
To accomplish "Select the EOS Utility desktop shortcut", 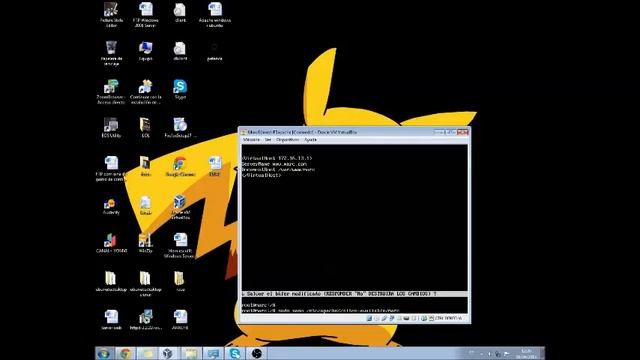I will click(111, 128).
